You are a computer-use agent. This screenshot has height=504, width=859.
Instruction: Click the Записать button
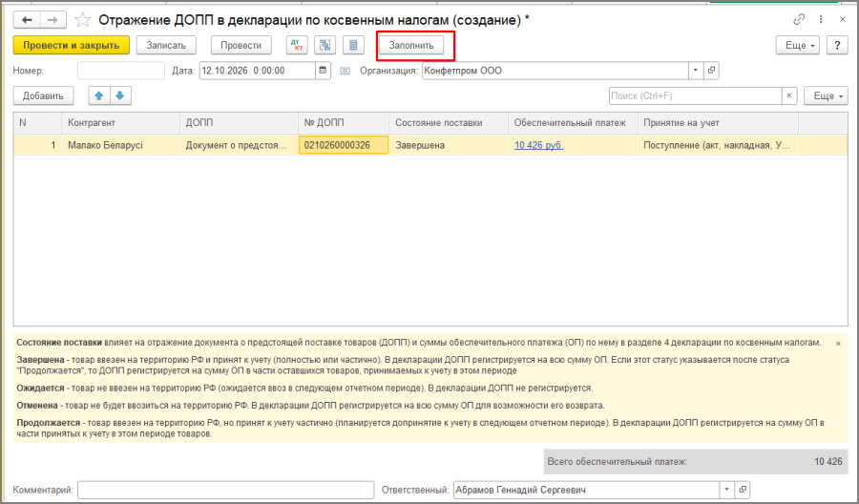(166, 46)
